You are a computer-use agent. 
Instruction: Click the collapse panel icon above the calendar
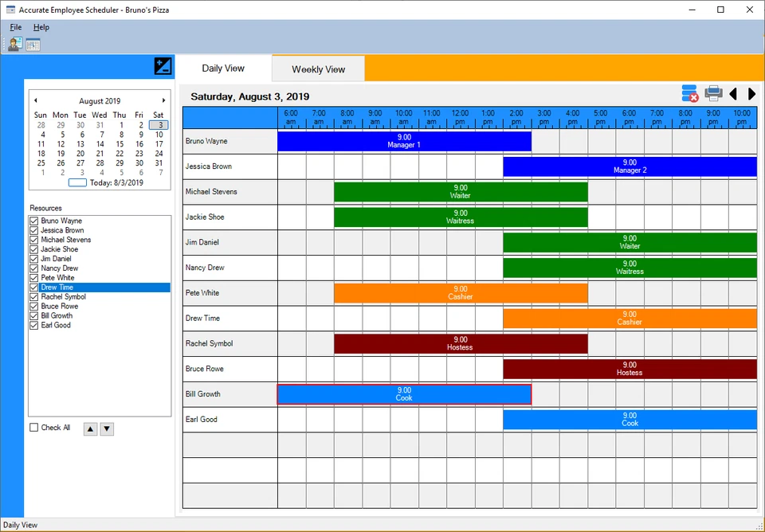[163, 66]
